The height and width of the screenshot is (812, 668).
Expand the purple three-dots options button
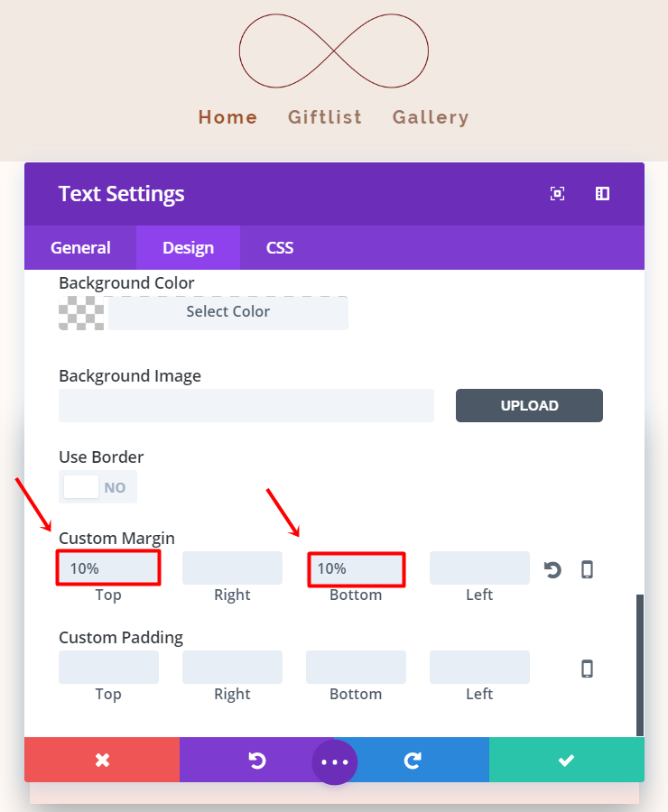[x=335, y=762]
